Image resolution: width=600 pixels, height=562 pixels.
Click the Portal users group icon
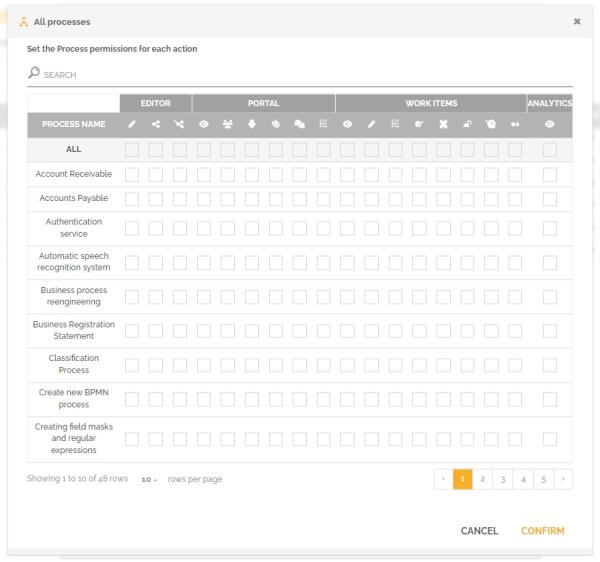point(228,124)
